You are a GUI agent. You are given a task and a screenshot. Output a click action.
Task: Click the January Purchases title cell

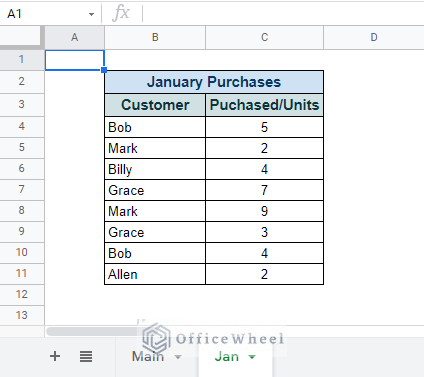[x=214, y=82]
